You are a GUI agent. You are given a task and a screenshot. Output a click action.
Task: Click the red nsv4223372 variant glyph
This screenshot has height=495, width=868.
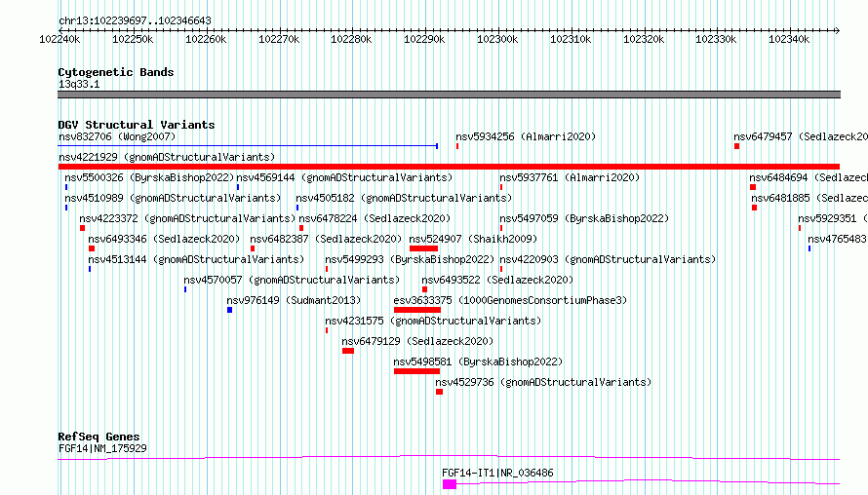click(83, 228)
